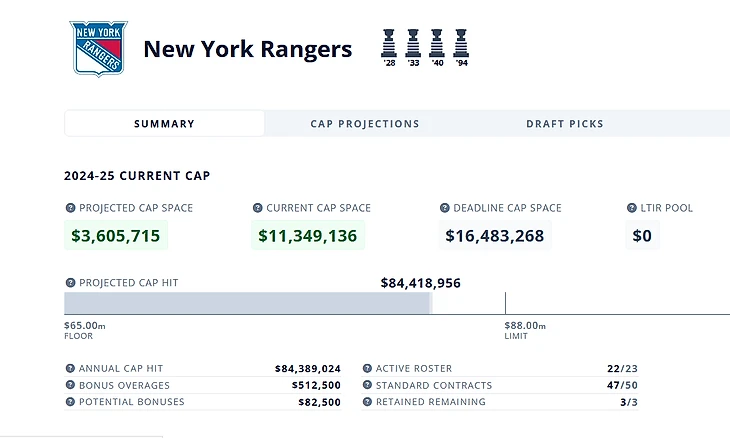The width and height of the screenshot is (730, 438).
Task: Click help icon beside Annual Cap Hit
Action: point(70,369)
